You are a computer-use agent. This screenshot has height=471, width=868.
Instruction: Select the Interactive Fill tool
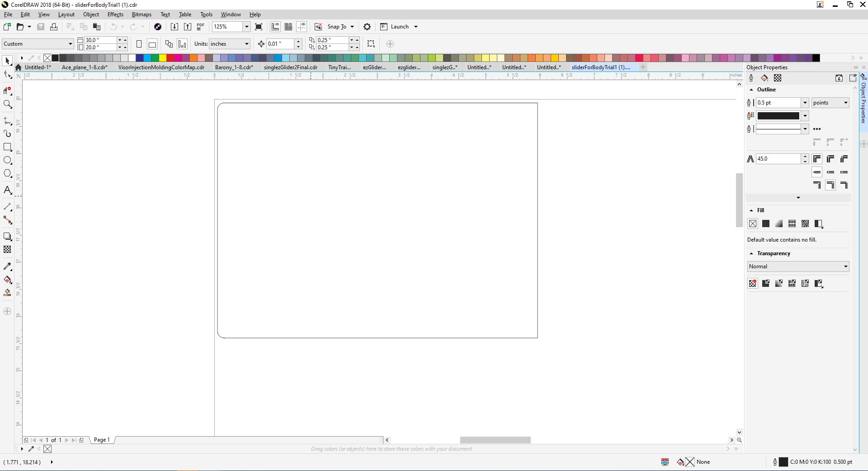[7, 280]
